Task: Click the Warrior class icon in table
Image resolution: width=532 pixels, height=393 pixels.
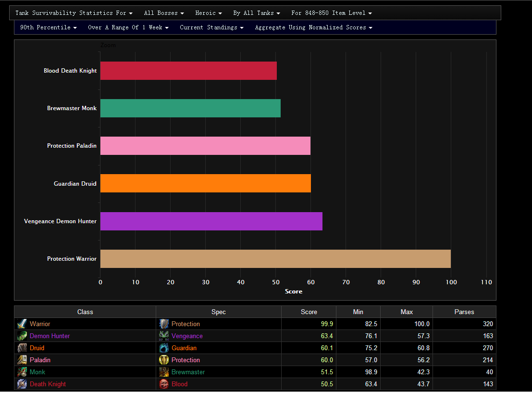Action: pyautogui.click(x=22, y=324)
